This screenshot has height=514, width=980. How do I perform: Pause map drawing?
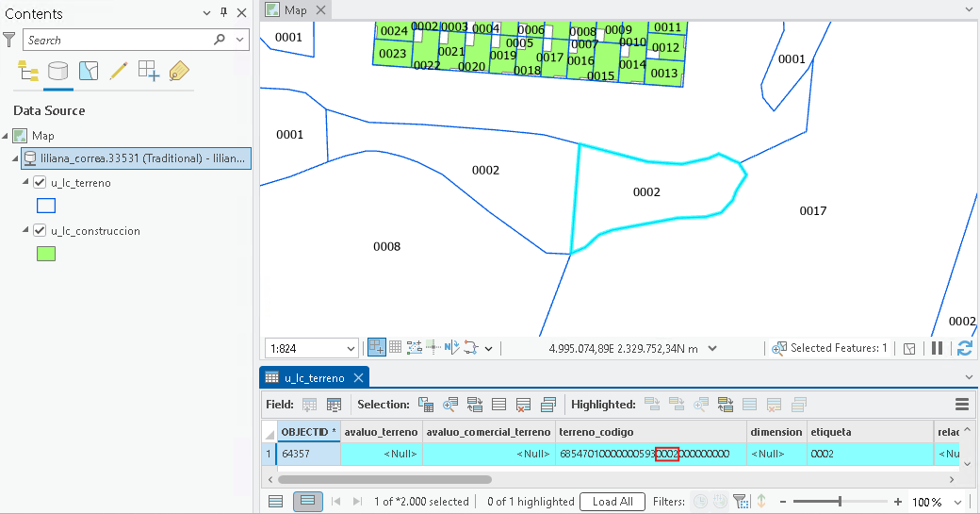(937, 348)
